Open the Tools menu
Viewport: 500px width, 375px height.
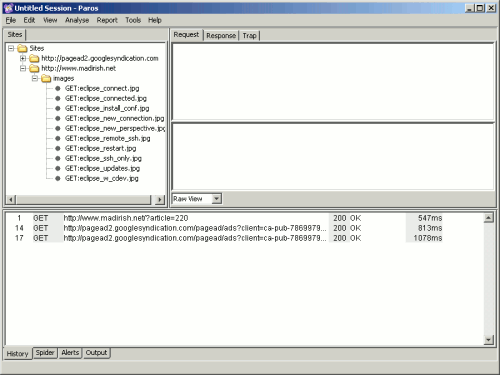coord(133,20)
